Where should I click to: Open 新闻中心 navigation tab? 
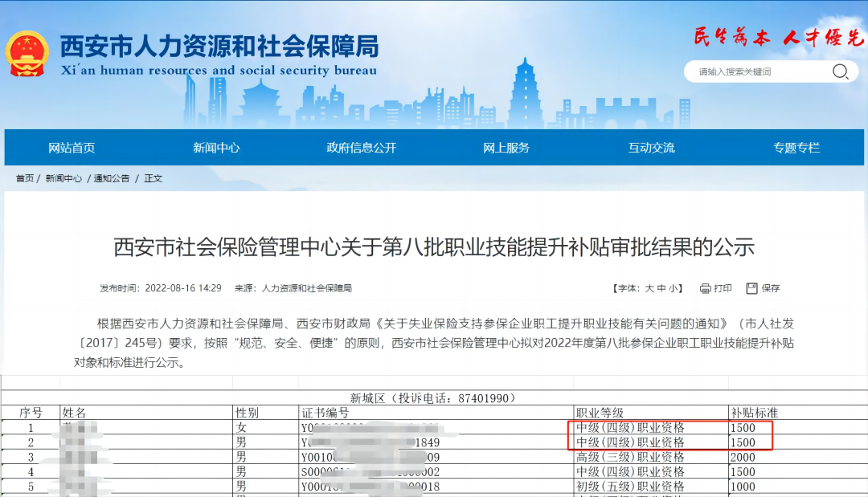(216, 148)
